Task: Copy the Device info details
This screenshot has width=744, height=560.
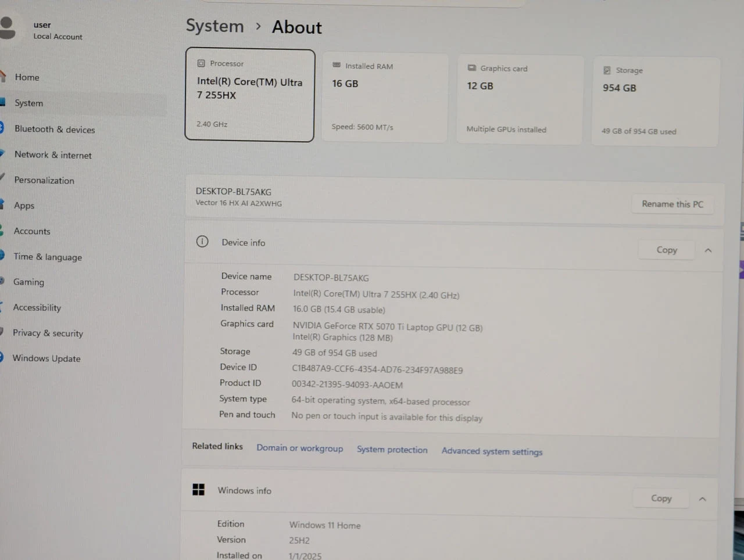Action: coord(667,250)
